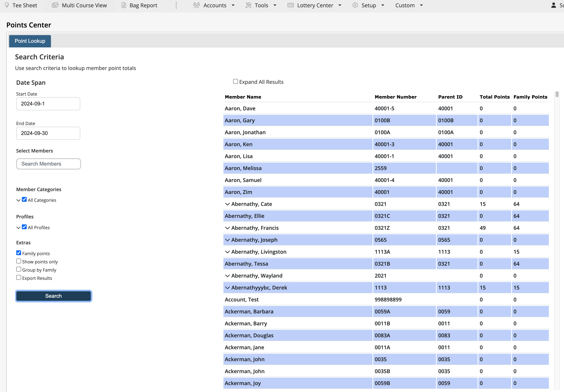Viewport: 564px width, 392px height.
Task: Select the Aaron, Dave row
Action: click(x=386, y=109)
